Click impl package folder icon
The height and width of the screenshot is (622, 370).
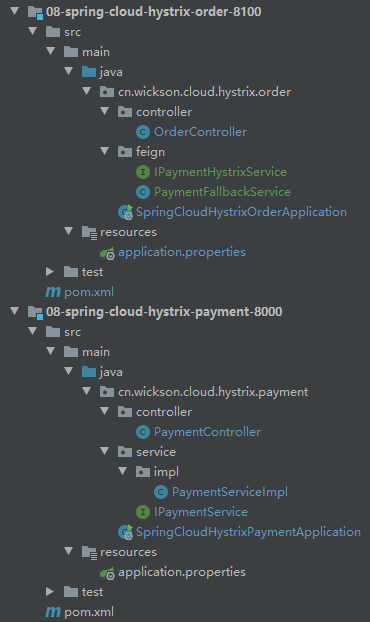(143, 472)
